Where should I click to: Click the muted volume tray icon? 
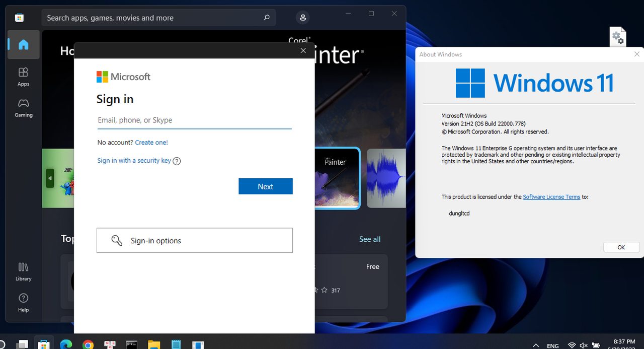[584, 345]
